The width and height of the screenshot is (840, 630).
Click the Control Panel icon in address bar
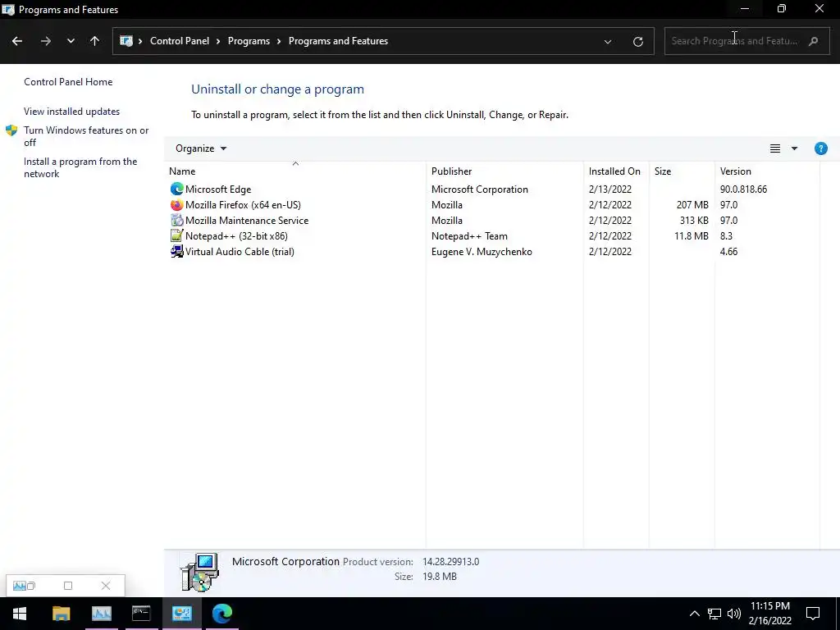(x=126, y=41)
